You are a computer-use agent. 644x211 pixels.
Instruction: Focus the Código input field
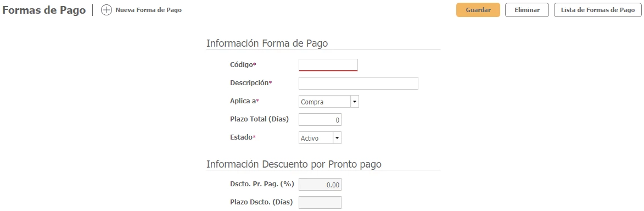(x=328, y=65)
